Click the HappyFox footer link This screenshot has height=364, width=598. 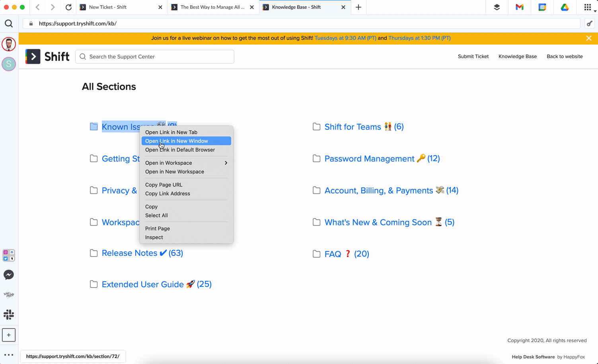click(574, 357)
